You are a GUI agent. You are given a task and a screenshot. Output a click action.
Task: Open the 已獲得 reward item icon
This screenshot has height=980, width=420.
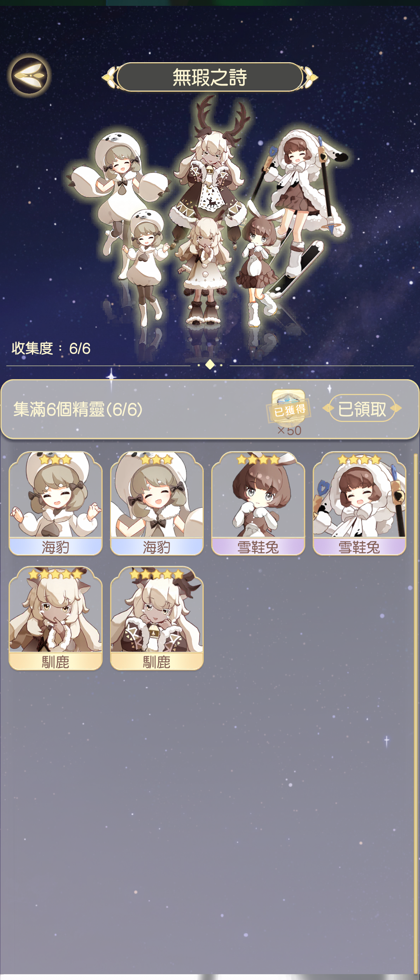289,407
